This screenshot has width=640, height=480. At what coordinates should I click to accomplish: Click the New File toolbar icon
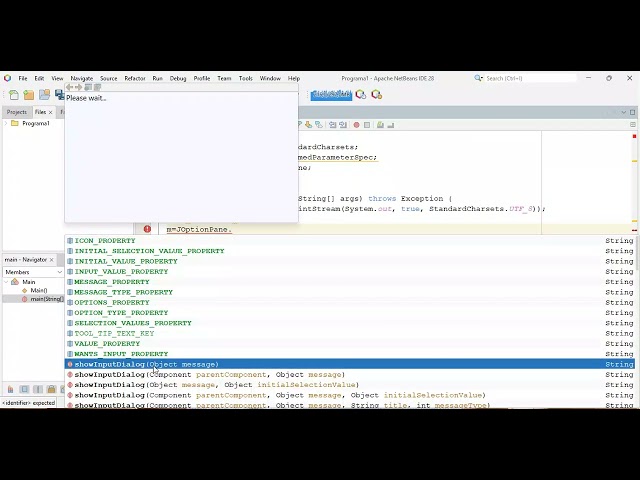click(14, 95)
